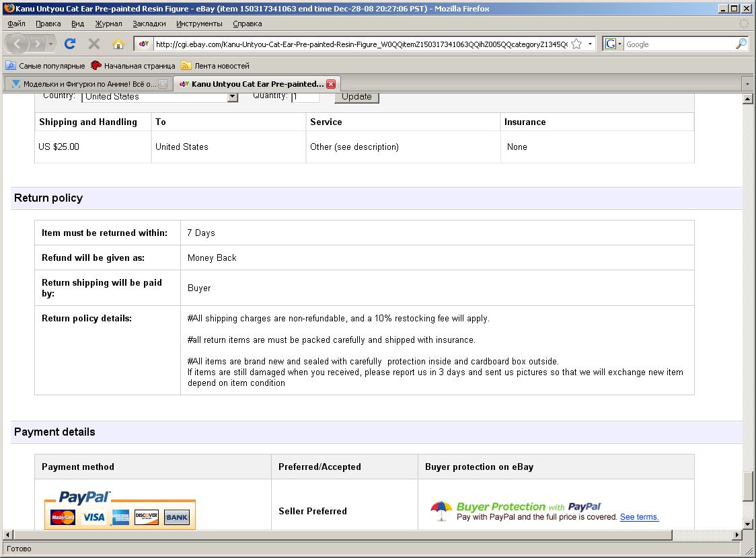Reload the page with the refresh icon
Image resolution: width=756 pixels, height=558 pixels.
(x=69, y=44)
